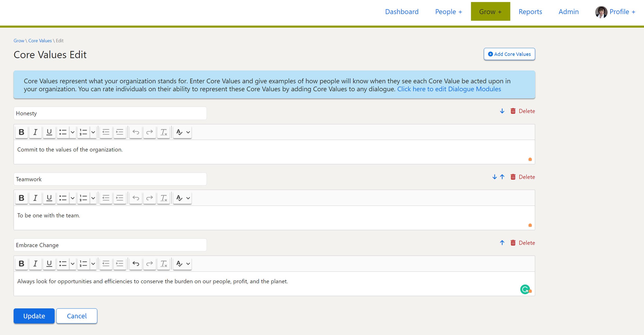
Task: Move Embrace Change value up
Action: [502, 243]
